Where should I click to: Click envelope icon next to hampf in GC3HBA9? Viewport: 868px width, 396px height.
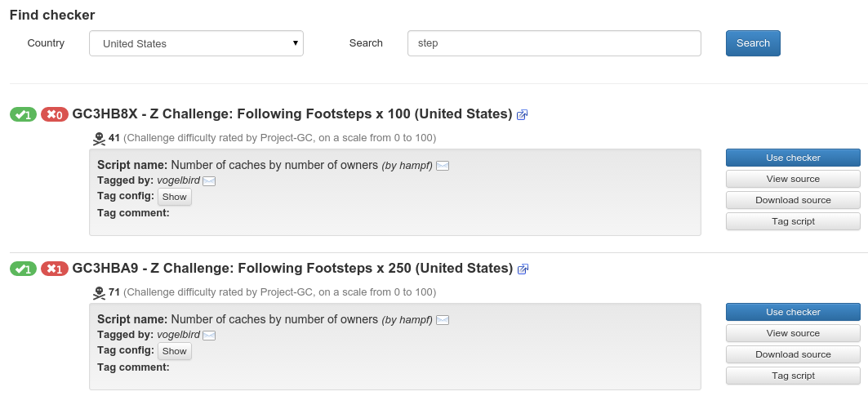point(443,320)
